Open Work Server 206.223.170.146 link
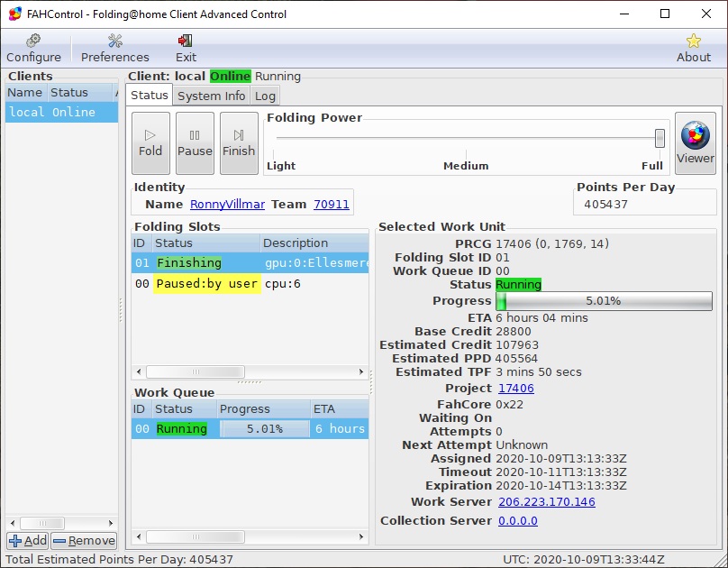This screenshot has width=728, height=568. click(x=547, y=502)
